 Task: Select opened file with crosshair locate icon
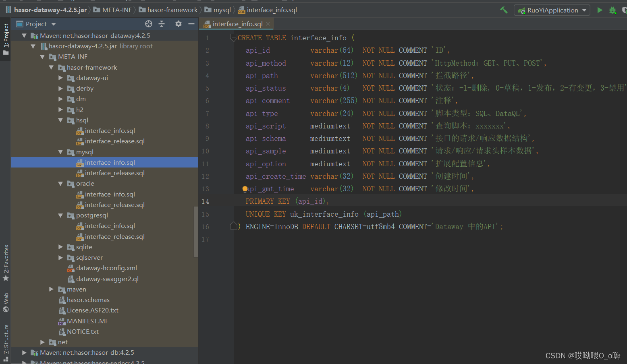148,24
